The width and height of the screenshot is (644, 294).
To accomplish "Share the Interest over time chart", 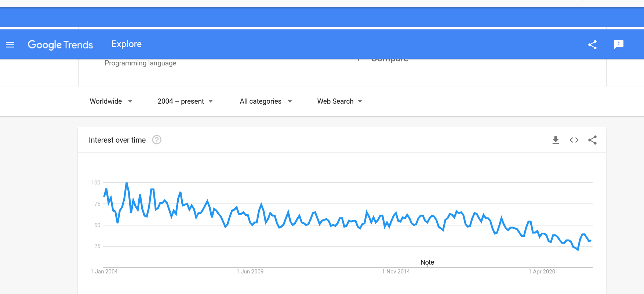I will pyautogui.click(x=592, y=140).
